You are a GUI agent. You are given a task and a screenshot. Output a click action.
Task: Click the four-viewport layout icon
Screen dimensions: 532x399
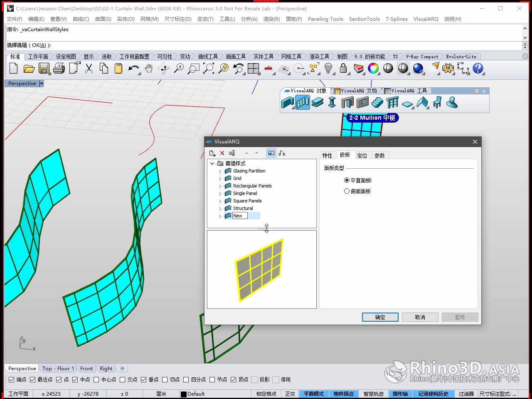point(253,69)
